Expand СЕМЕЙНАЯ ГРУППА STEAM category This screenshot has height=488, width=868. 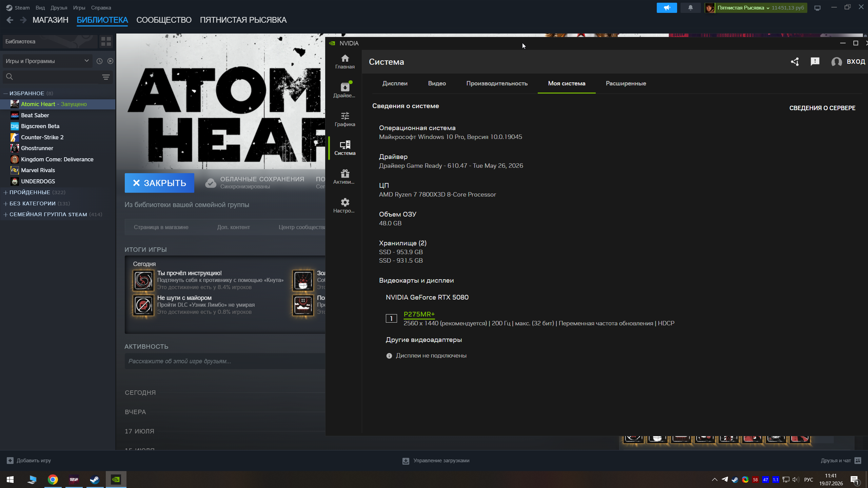pos(5,215)
